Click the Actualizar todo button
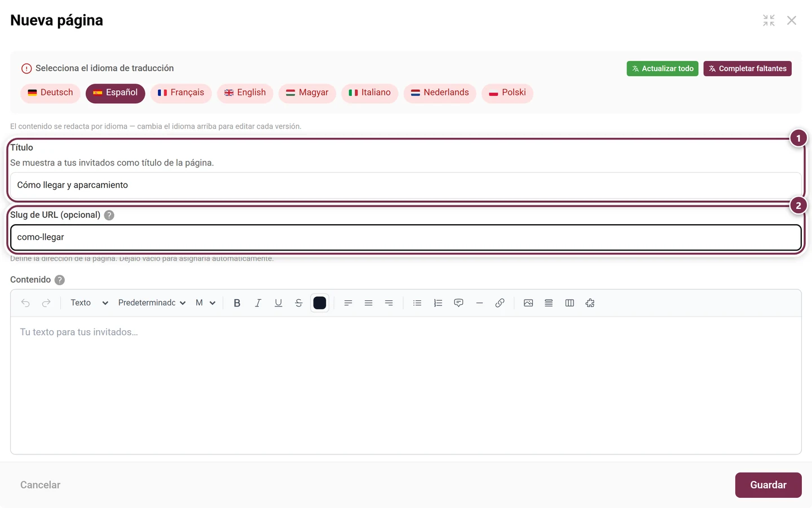Viewport: 812px width, 508px height. (663, 68)
